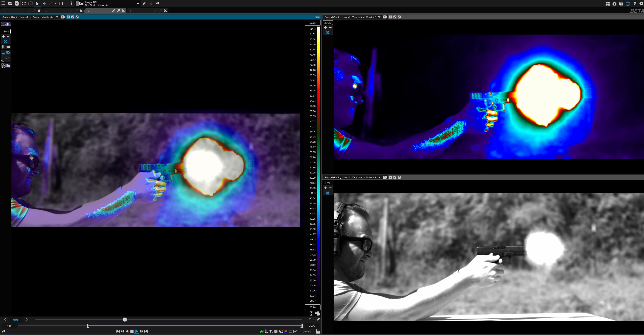
Task: Rename tab 3 with its pencil icon
Action: point(113,11)
